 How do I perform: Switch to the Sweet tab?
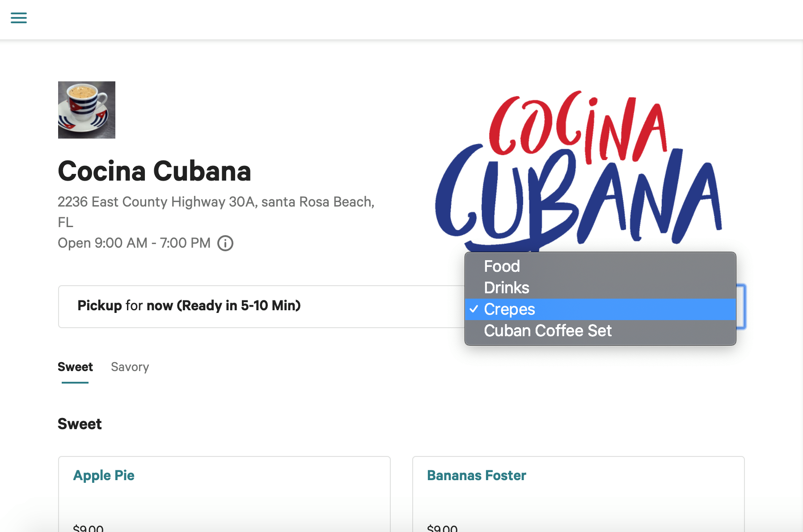click(x=75, y=367)
